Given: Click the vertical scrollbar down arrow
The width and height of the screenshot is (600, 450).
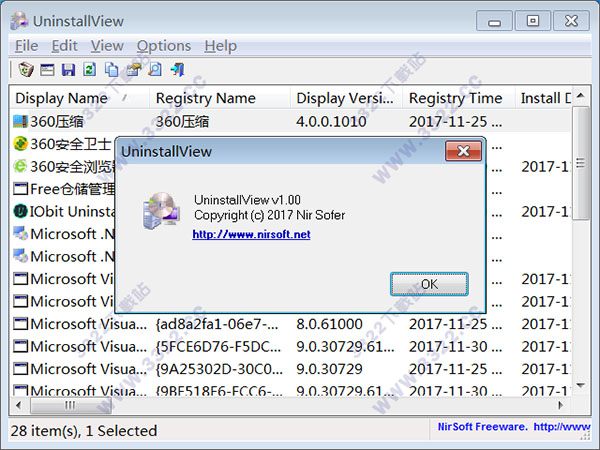Looking at the screenshot, I should point(580,386).
